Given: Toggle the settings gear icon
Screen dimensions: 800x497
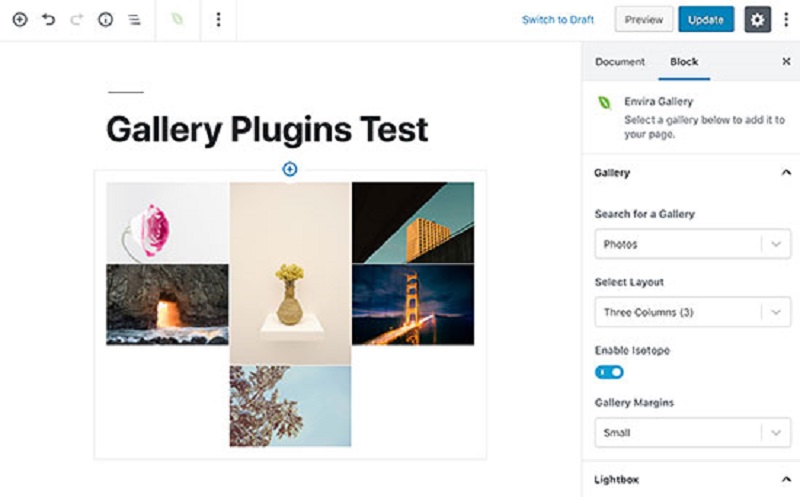Looking at the screenshot, I should point(757,20).
